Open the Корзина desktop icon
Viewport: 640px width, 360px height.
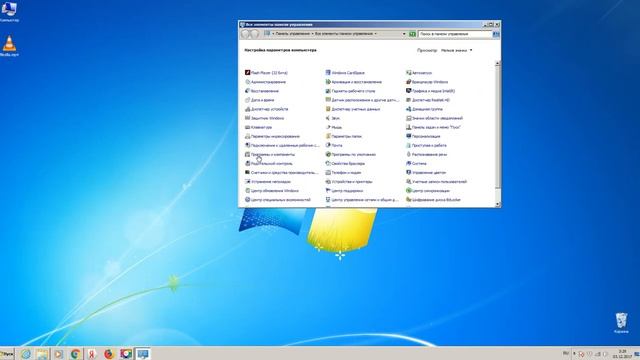621,323
